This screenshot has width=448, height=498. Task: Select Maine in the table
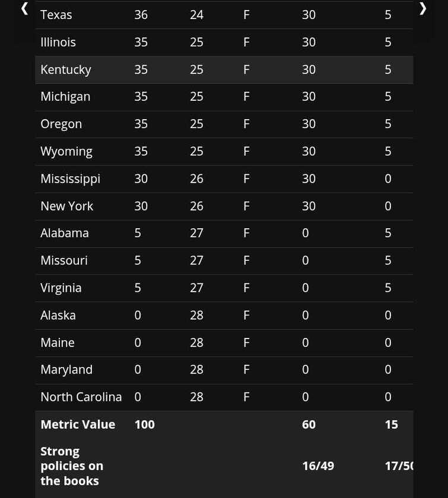(x=58, y=342)
